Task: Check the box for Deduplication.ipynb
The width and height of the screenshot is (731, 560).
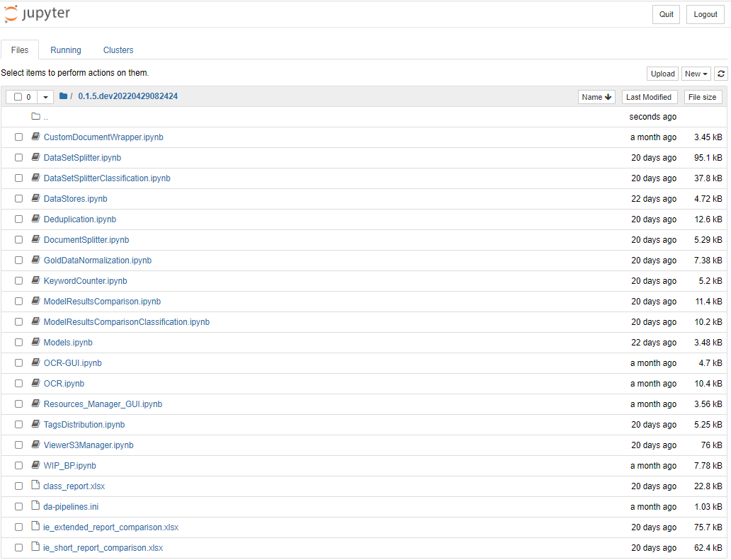Action: click(18, 219)
